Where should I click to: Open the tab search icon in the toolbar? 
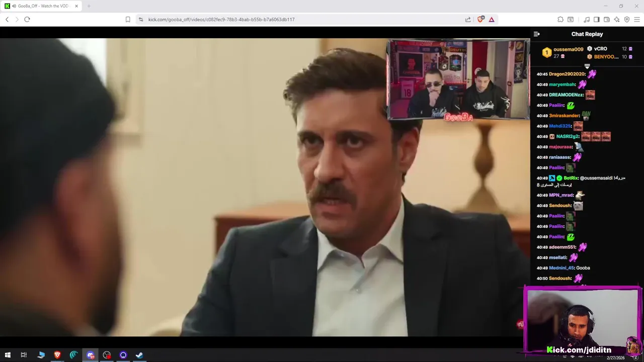pyautogui.click(x=571, y=19)
